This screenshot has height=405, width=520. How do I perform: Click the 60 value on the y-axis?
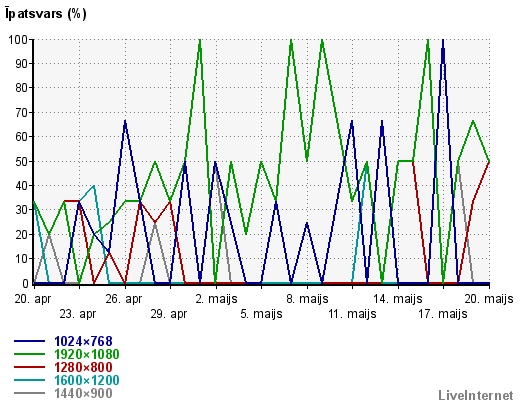click(21, 137)
